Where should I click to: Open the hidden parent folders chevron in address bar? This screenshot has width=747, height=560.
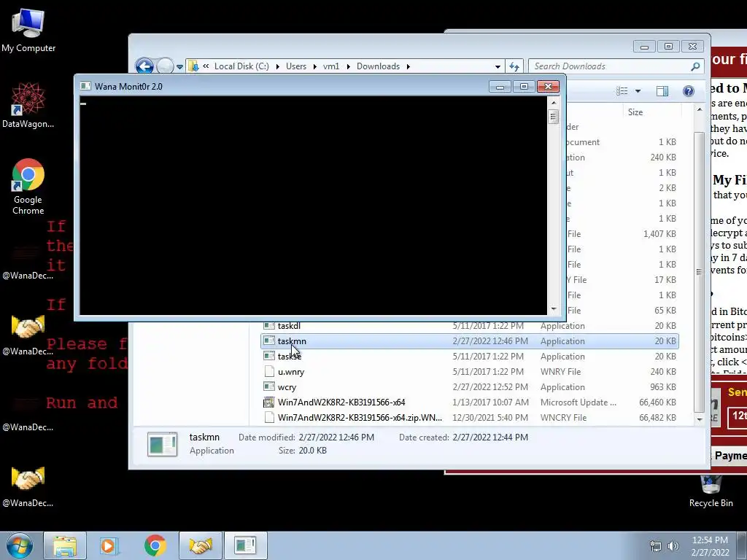[x=206, y=66]
